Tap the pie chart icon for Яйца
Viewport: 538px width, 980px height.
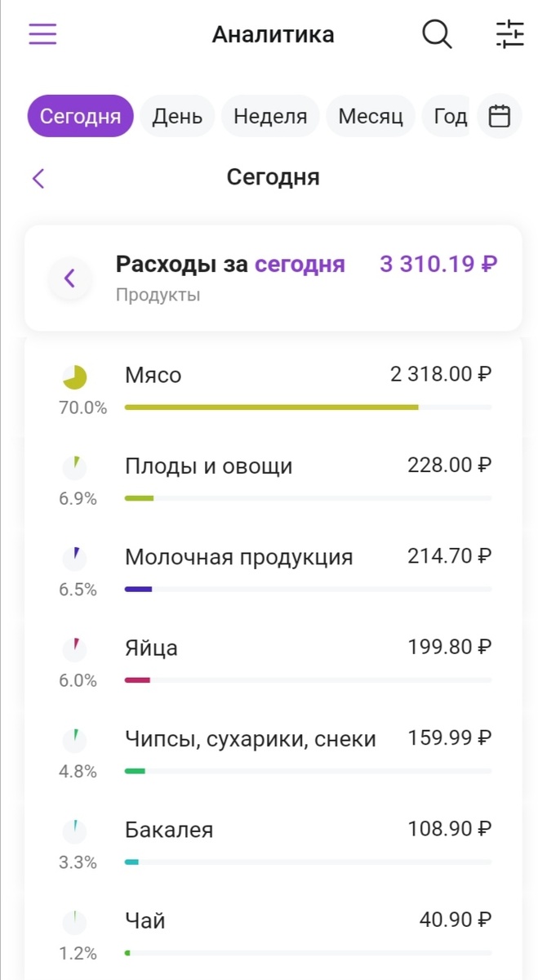[74, 648]
